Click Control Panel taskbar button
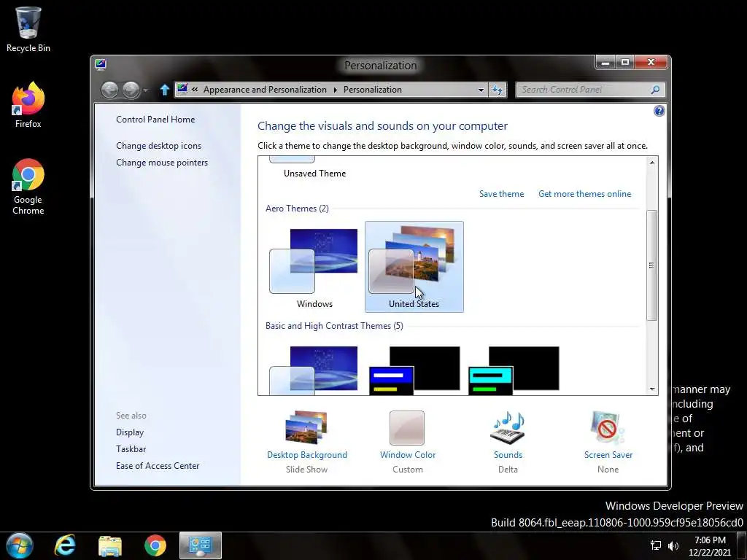Screen dimensions: 747x560 click(201, 545)
